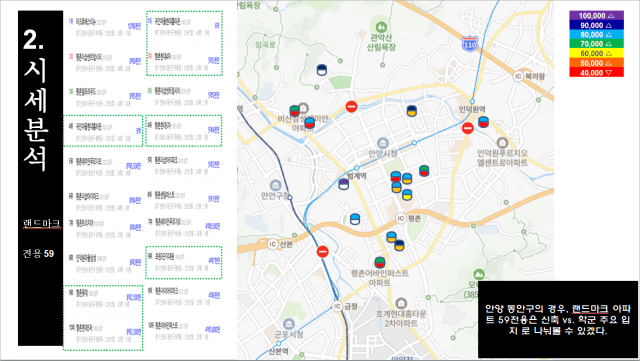Click the 관악산 산림욕장 park icon
The width and height of the screenshot is (640, 361).
pyautogui.click(x=381, y=28)
